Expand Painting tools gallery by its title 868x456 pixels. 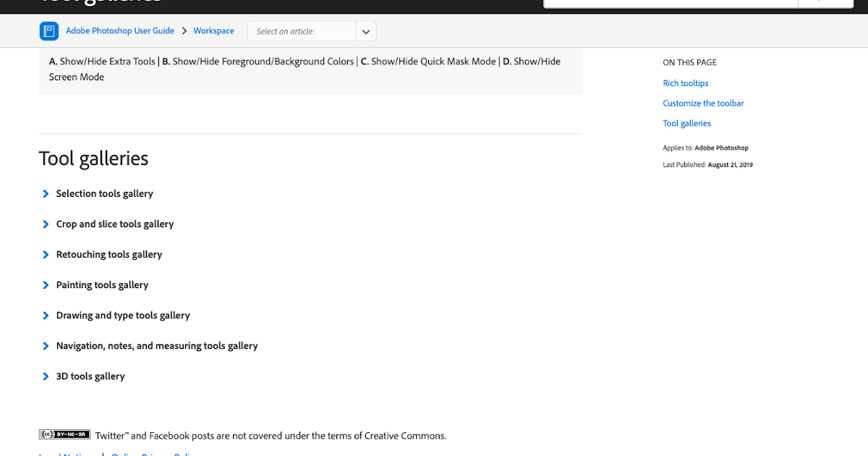[x=102, y=285]
